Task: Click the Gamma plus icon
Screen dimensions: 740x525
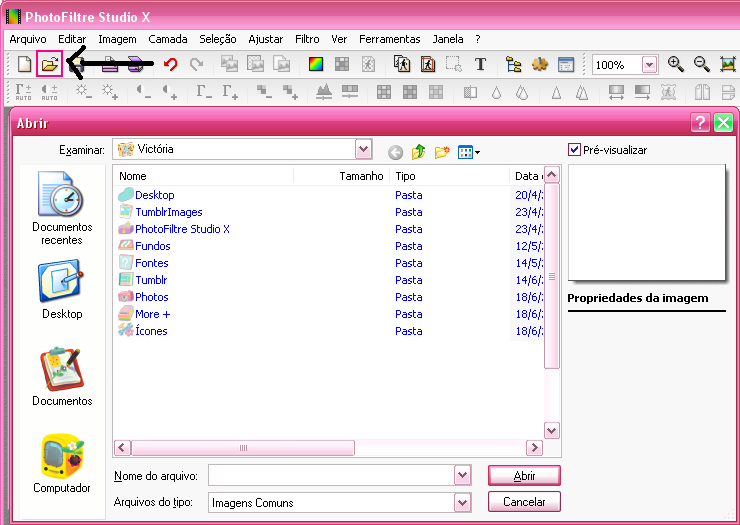Action: click(230, 92)
